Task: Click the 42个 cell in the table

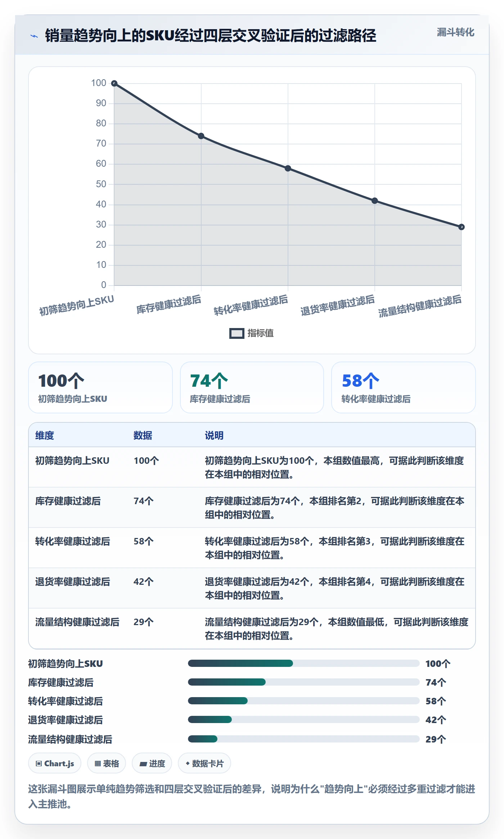Action: pyautogui.click(x=144, y=582)
